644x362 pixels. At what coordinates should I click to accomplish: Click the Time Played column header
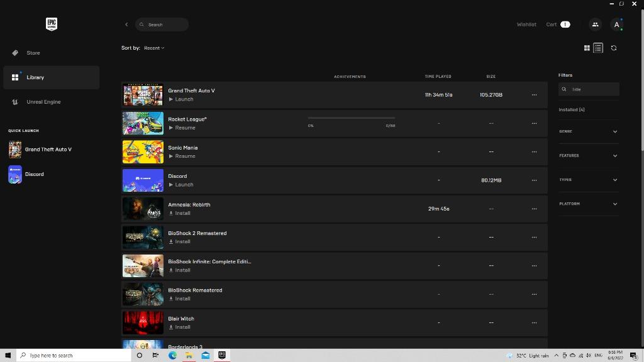click(x=438, y=76)
